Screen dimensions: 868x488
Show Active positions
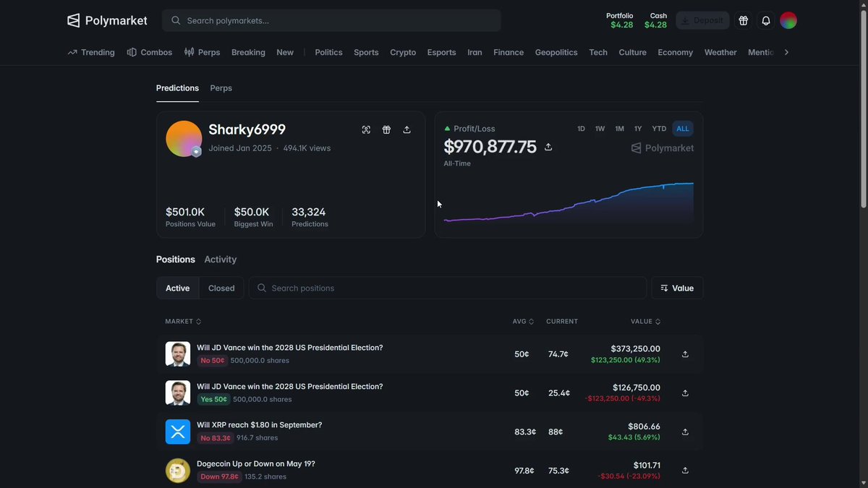177,288
